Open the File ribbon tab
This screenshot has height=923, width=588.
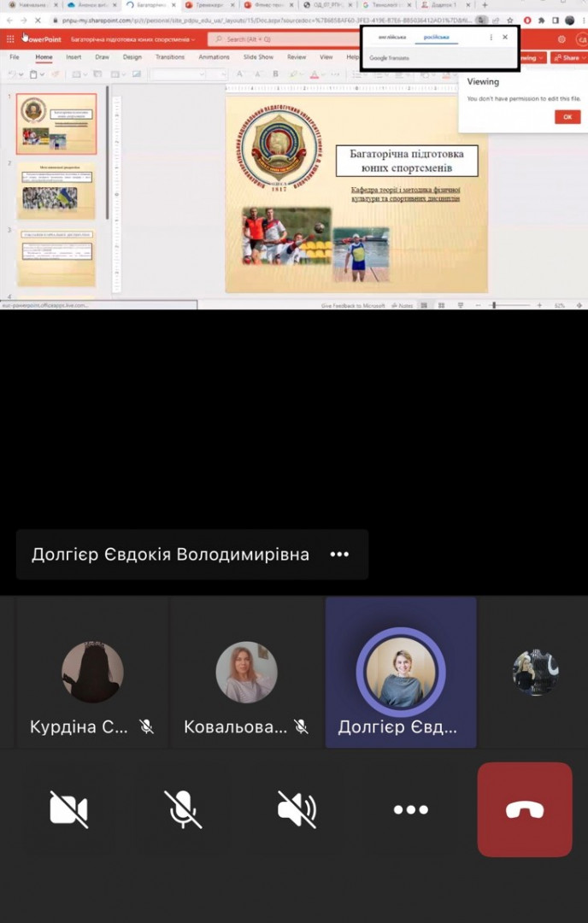[15, 57]
